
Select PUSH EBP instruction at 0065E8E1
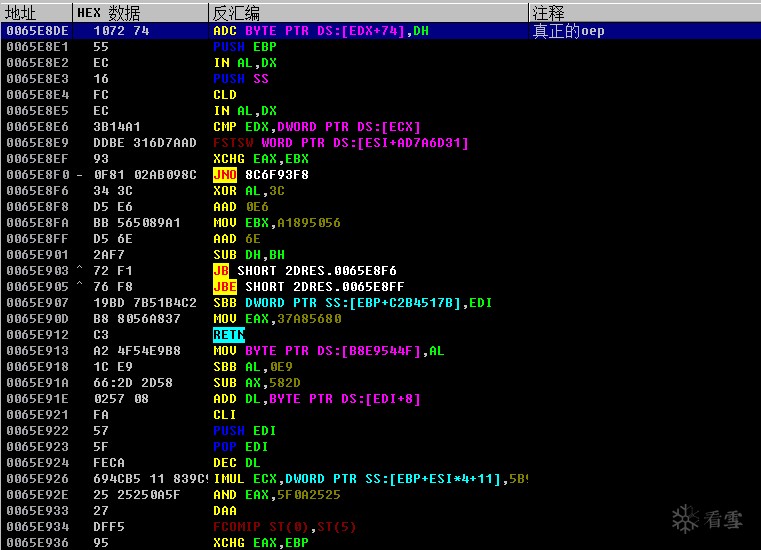(245, 47)
